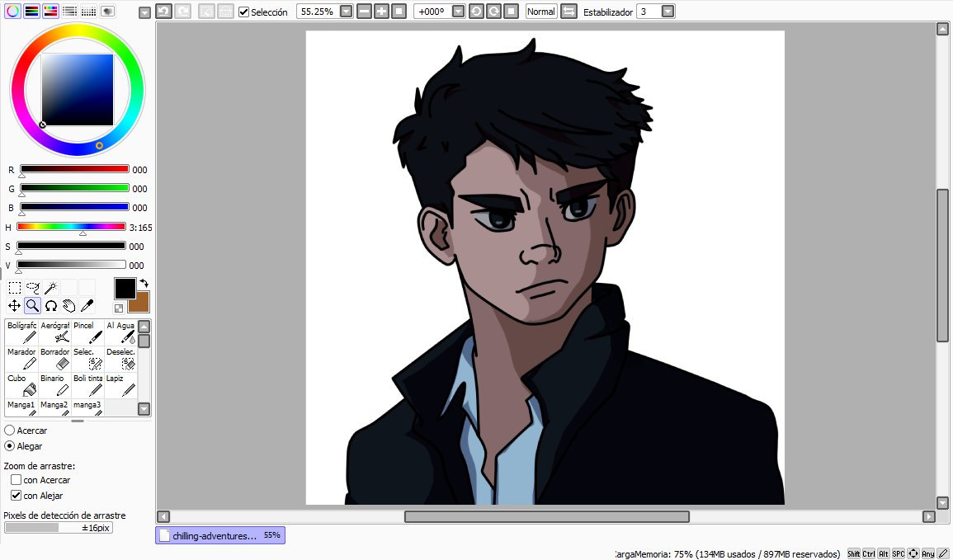Toggle the Selección checkbox
This screenshot has height=560, width=953.
point(243,12)
